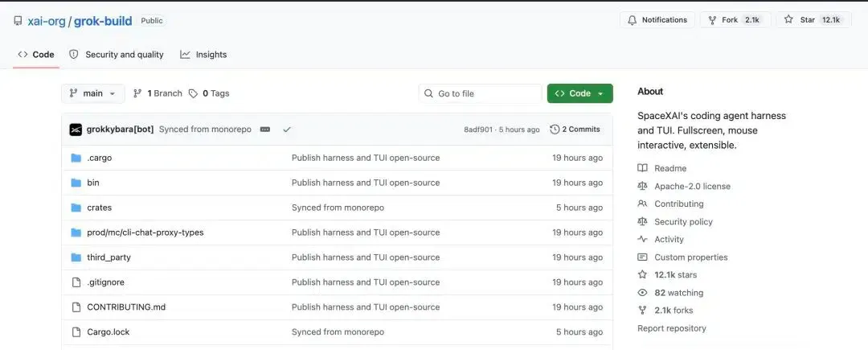Click the bin folder icon
Viewport: 868px width, 350px height.
click(76, 183)
